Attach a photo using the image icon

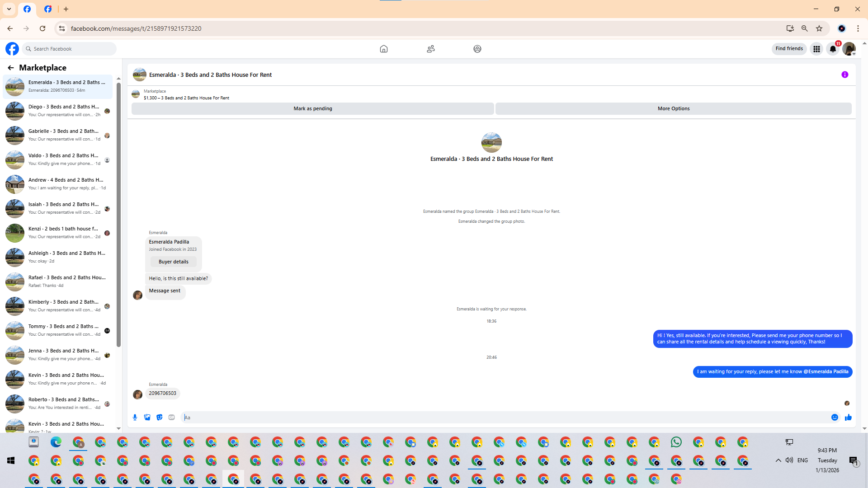pos(147,418)
